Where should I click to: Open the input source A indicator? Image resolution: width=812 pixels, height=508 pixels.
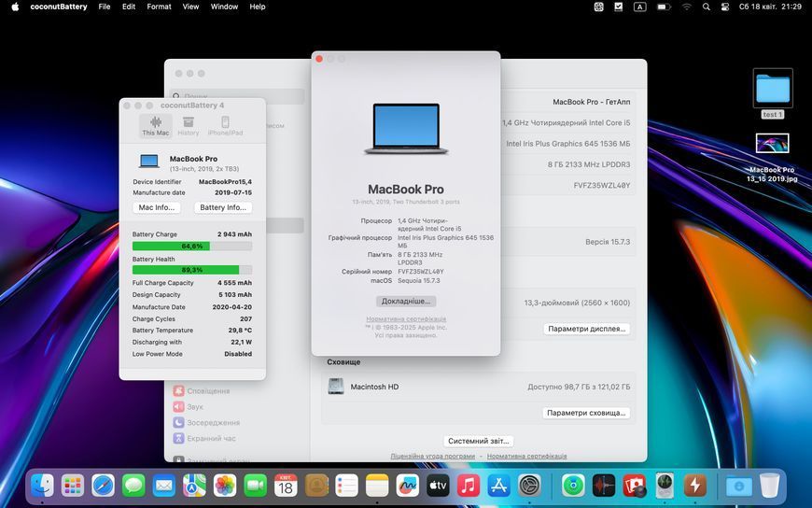[640, 7]
